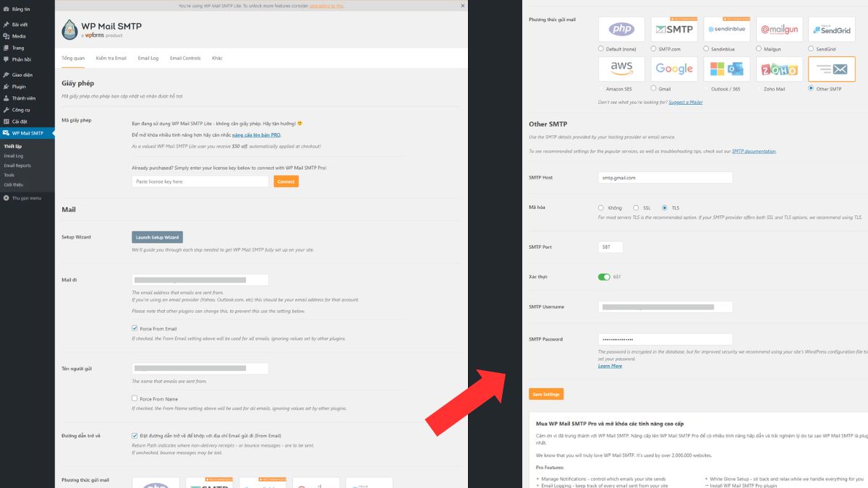Dismiss the Lite upgrade notice bar

coord(463,5)
